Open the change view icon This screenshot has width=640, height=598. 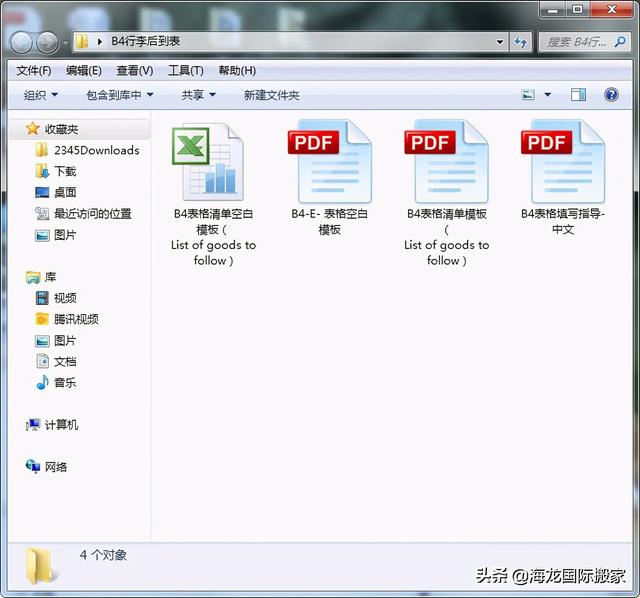click(528, 95)
